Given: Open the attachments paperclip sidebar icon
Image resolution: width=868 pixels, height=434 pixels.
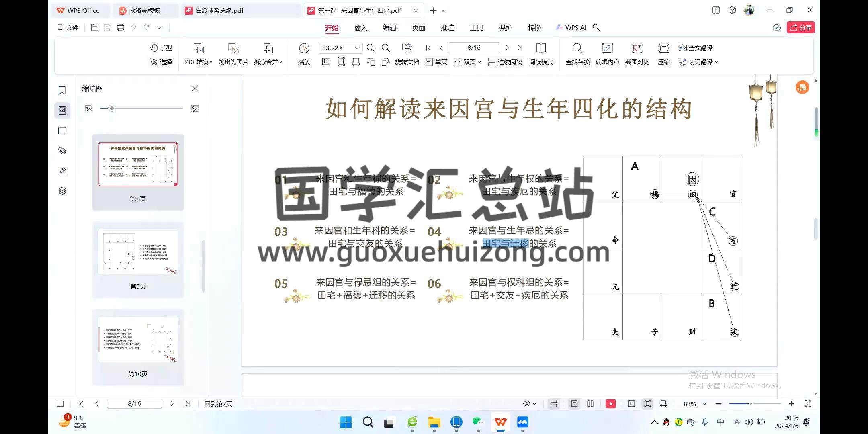Looking at the screenshot, I should (x=62, y=151).
